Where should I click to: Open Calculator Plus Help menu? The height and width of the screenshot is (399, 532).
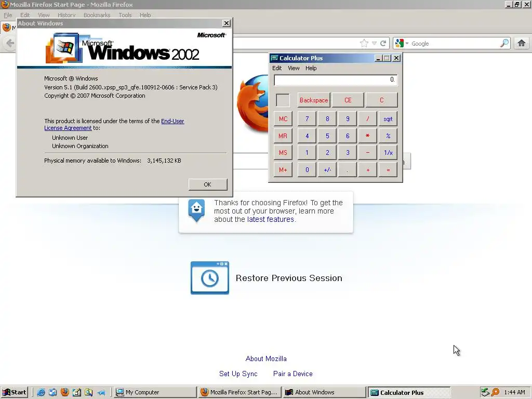(x=311, y=68)
